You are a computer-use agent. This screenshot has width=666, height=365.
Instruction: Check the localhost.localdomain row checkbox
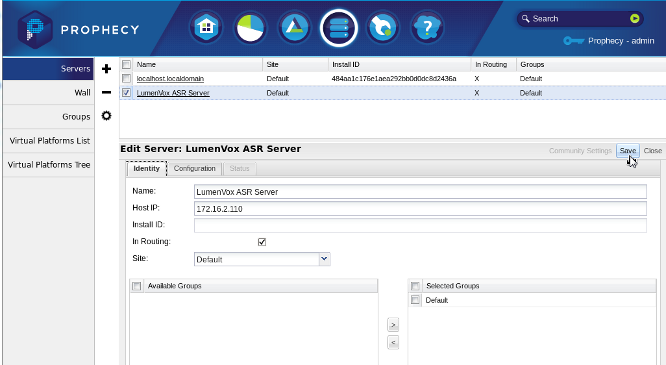(126, 79)
